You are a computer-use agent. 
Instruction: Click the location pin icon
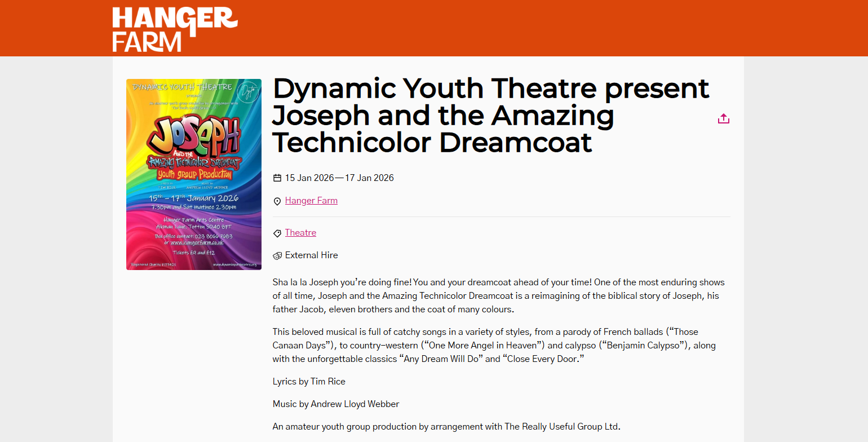click(x=277, y=201)
